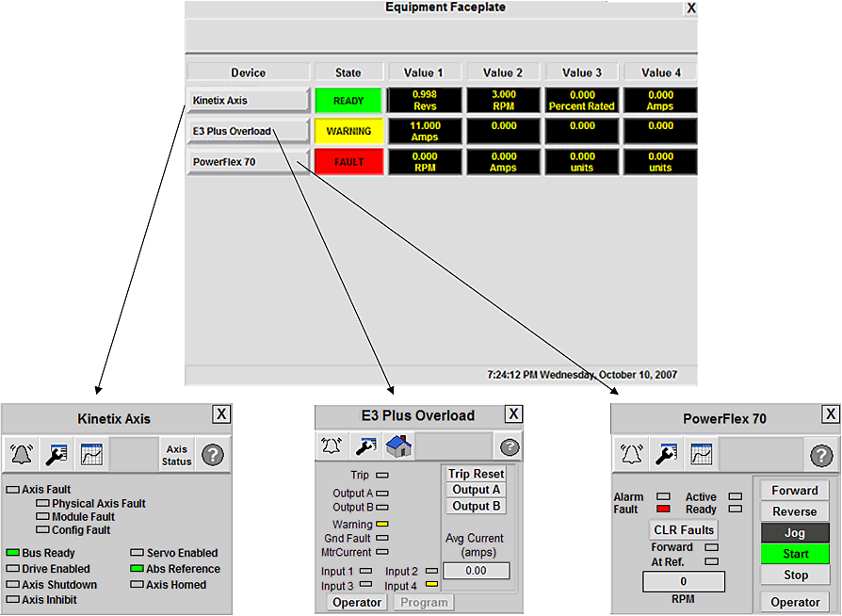Click the MtrCurrent label
Viewport: 842px width, 616px height.
tap(347, 552)
